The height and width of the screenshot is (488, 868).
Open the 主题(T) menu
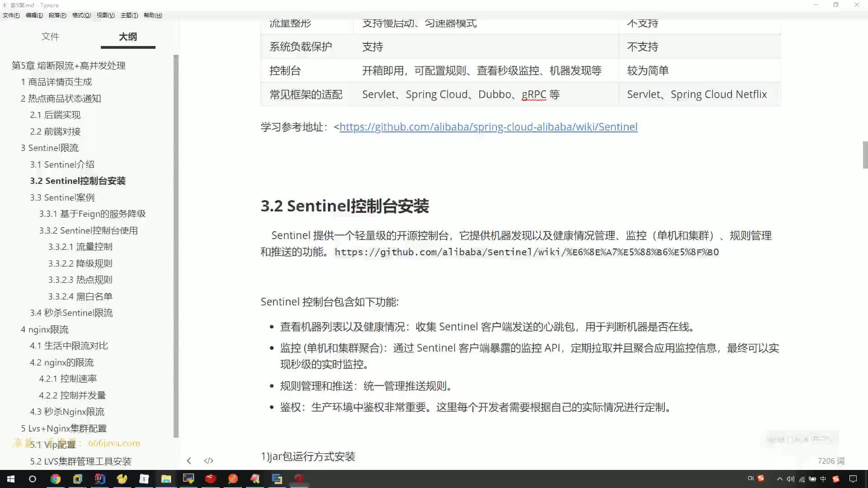129,15
